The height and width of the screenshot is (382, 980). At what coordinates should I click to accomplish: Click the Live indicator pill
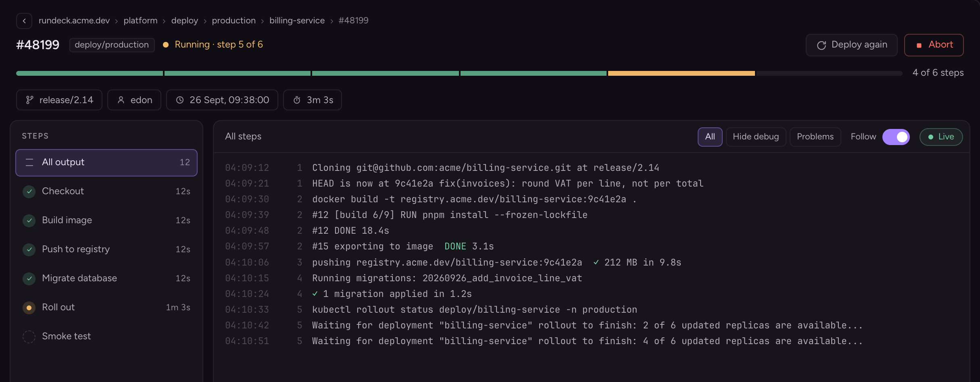[941, 137]
